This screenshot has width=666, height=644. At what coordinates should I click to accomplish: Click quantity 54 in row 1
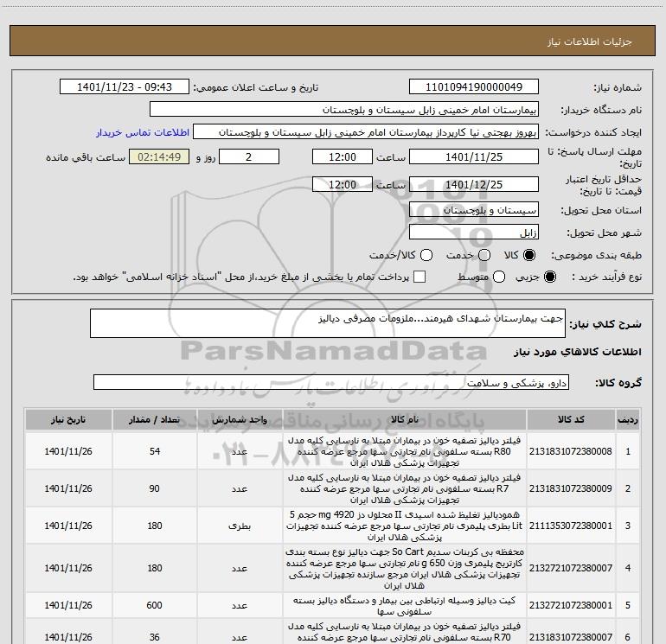click(x=155, y=451)
